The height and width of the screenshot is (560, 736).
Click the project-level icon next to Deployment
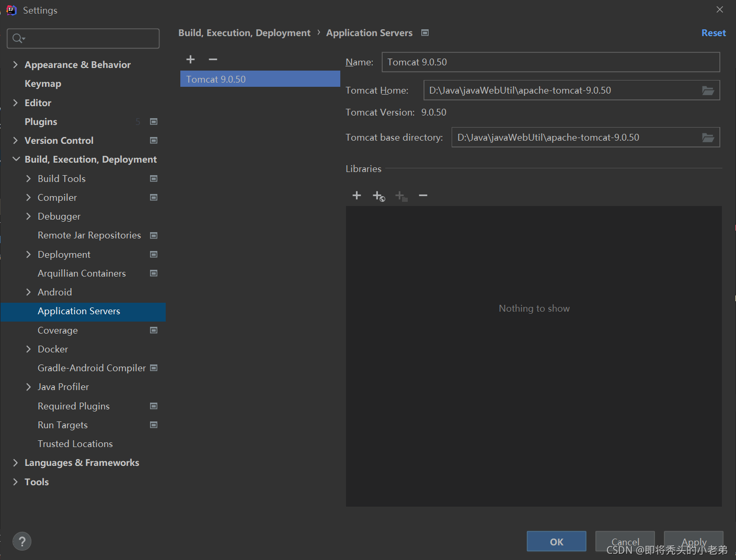point(154,255)
